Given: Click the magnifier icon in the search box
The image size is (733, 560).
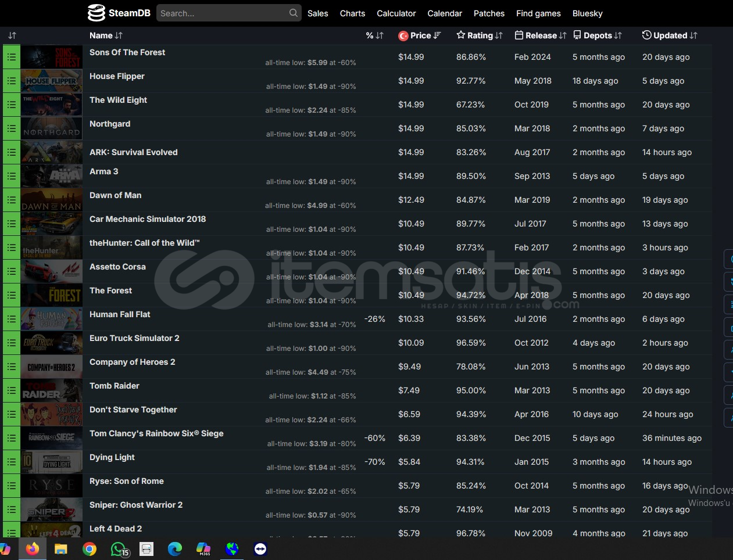Looking at the screenshot, I should pos(293,13).
